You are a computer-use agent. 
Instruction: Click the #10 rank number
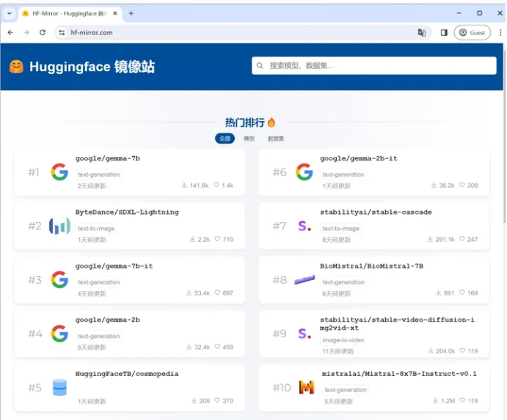coord(282,387)
